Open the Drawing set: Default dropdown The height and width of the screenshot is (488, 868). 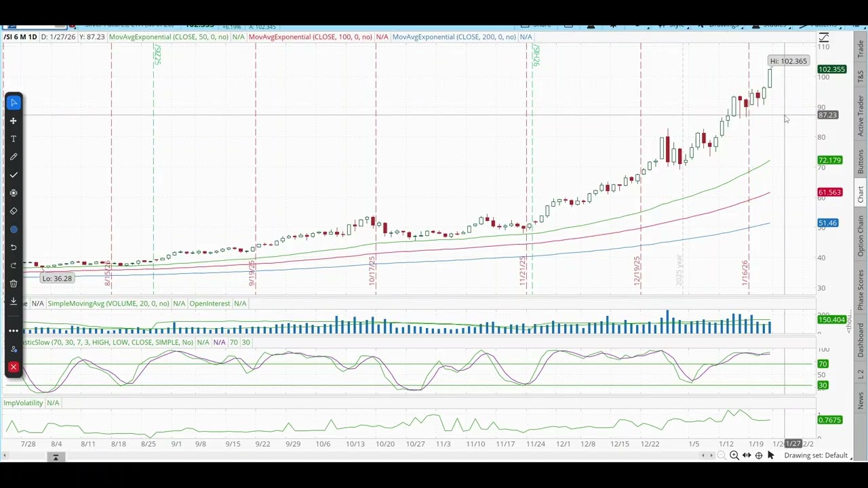[x=819, y=455]
